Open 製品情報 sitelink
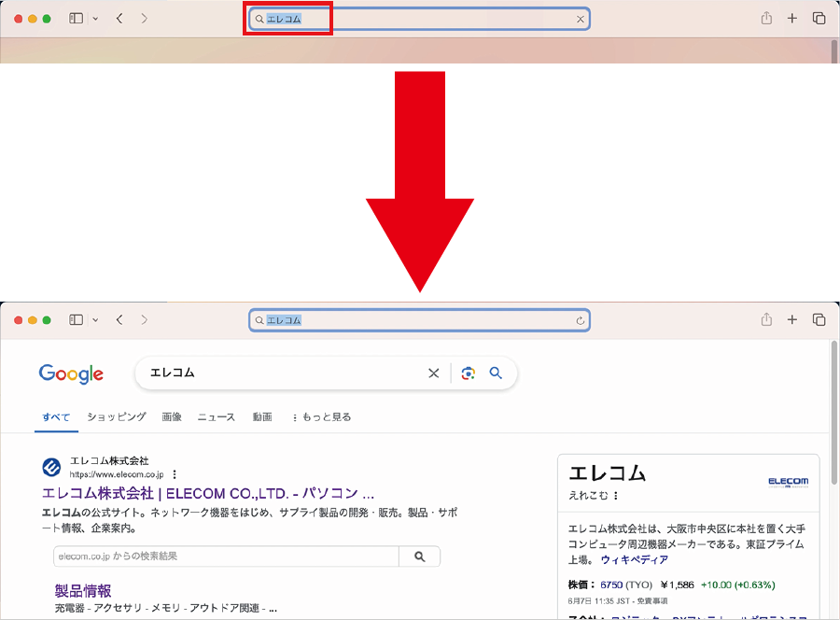Viewport: 840px width, 620px height. coord(83,590)
